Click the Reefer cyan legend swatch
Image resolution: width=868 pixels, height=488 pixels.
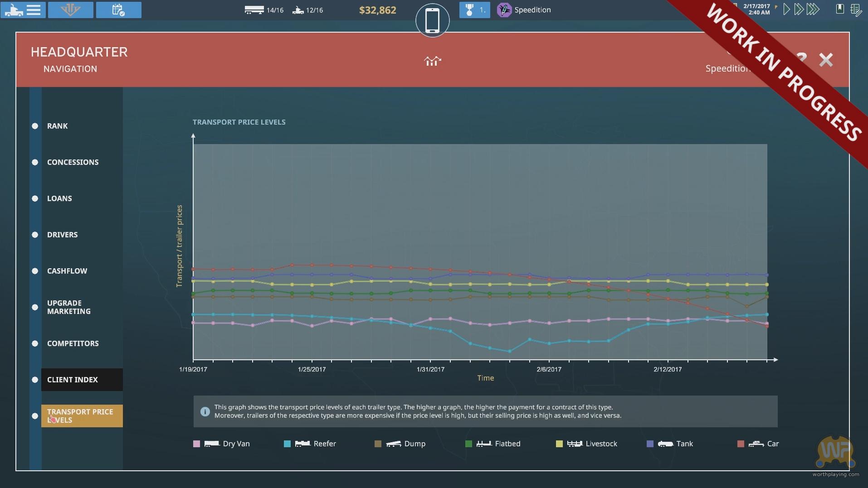pos(287,444)
